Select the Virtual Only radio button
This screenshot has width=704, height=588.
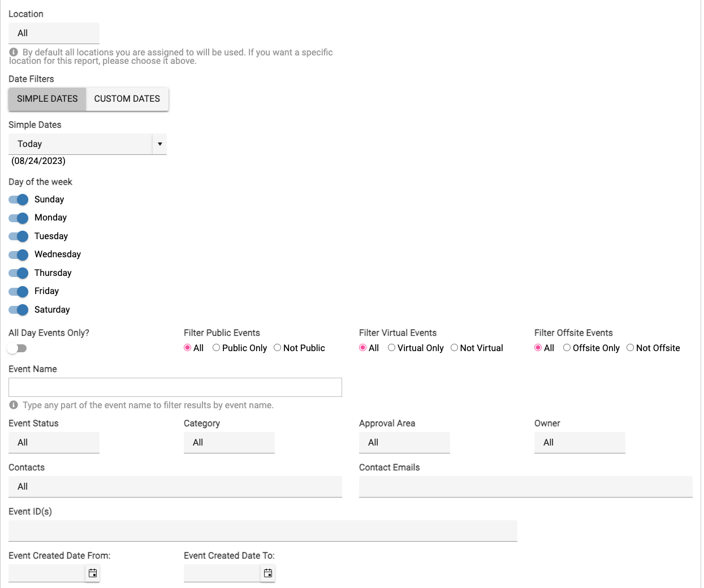point(391,348)
